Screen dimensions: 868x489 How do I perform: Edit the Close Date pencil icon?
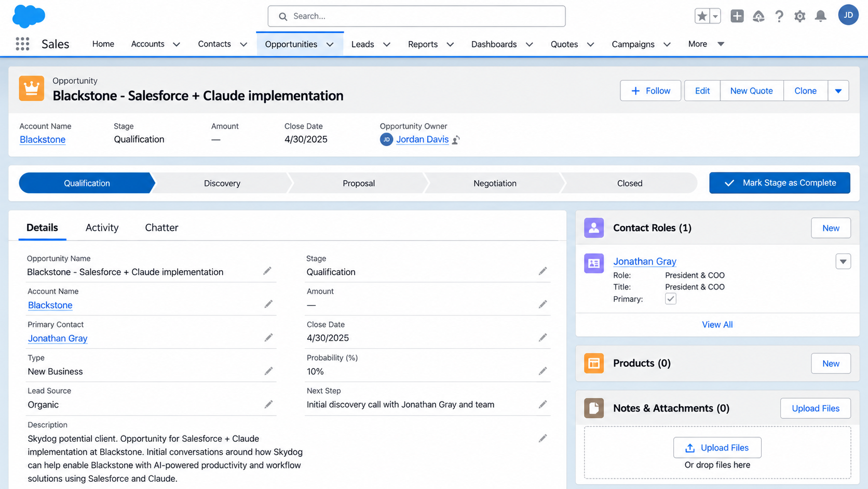click(542, 338)
